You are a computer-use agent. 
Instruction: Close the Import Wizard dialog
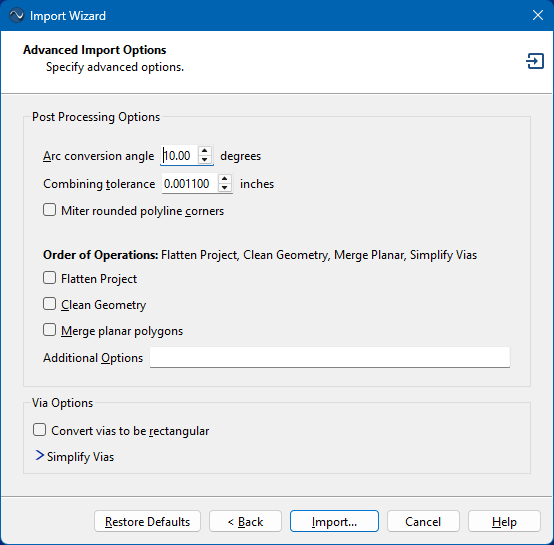(x=538, y=15)
